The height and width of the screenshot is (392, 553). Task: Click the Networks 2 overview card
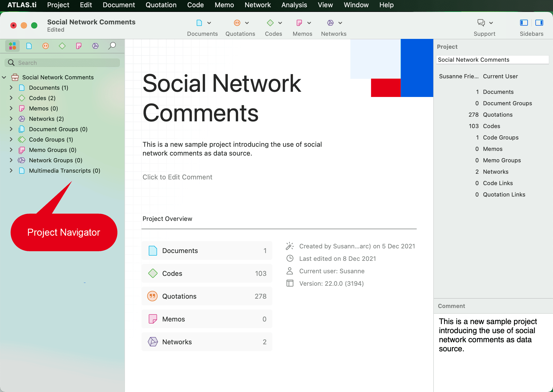coord(207,342)
